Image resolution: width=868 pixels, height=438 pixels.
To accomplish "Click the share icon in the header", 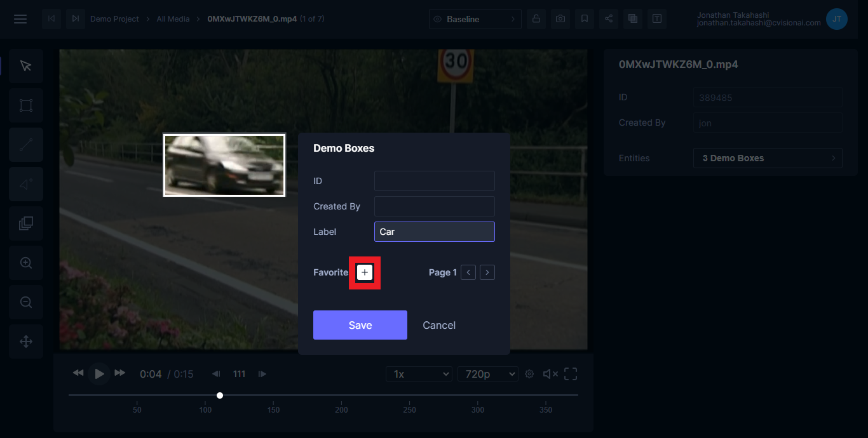I will (609, 19).
